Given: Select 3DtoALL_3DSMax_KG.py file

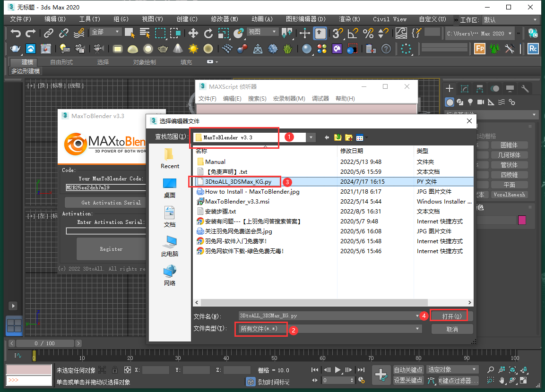Looking at the screenshot, I should click(238, 181).
